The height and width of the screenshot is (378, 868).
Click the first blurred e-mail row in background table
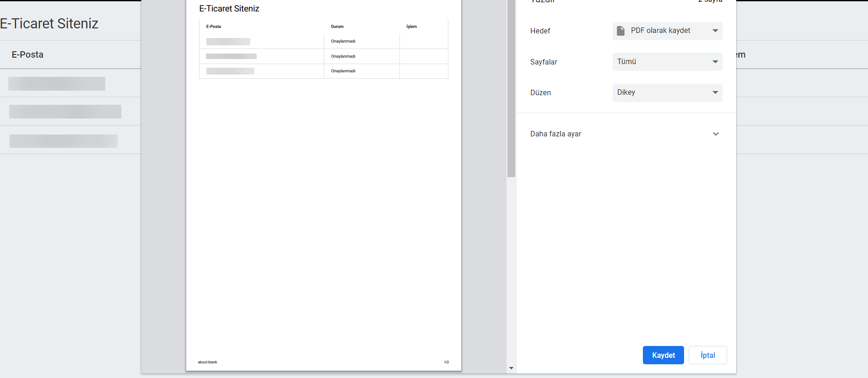pos(57,84)
